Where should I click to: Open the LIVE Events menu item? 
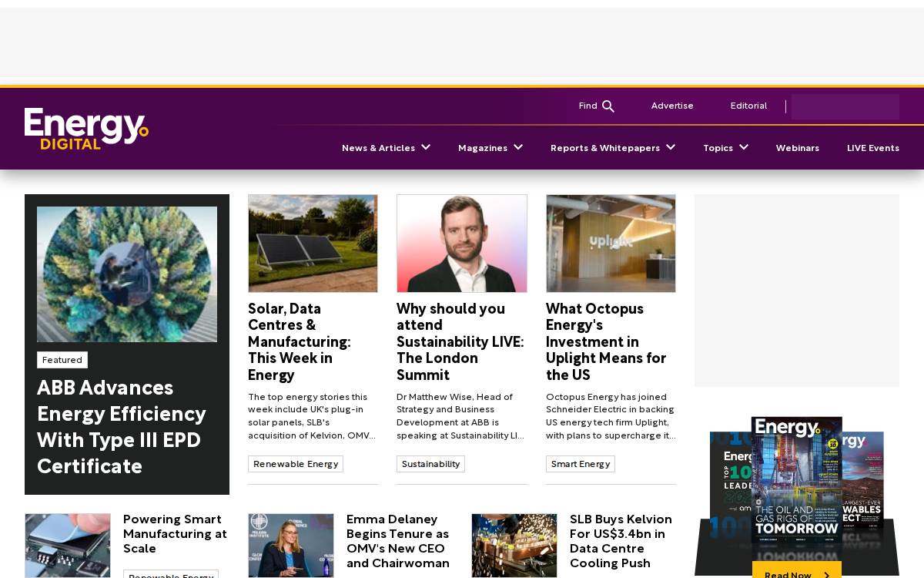(x=872, y=148)
